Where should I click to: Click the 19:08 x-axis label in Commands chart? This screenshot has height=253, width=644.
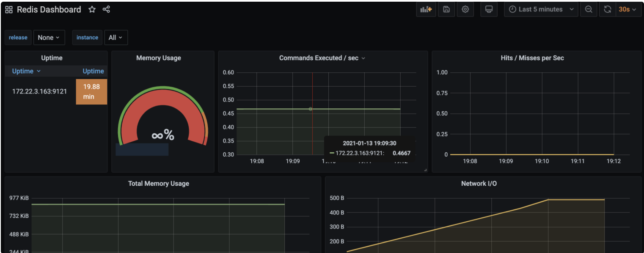click(257, 161)
